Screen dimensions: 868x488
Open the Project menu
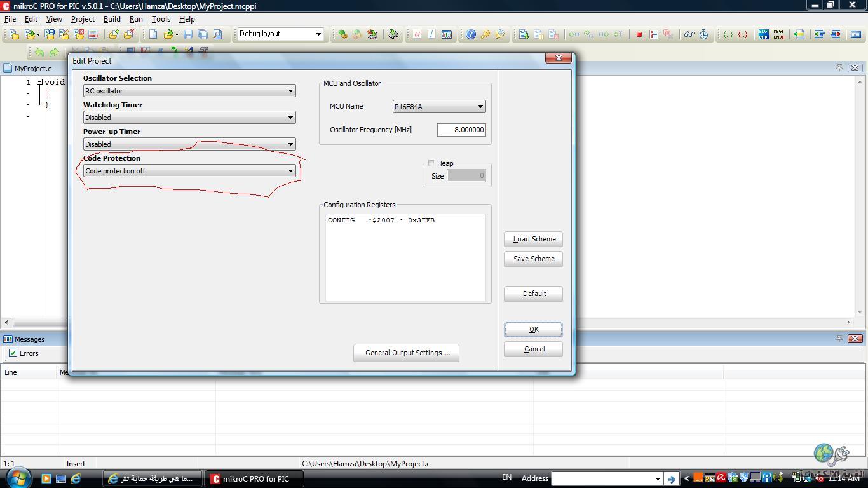[83, 19]
